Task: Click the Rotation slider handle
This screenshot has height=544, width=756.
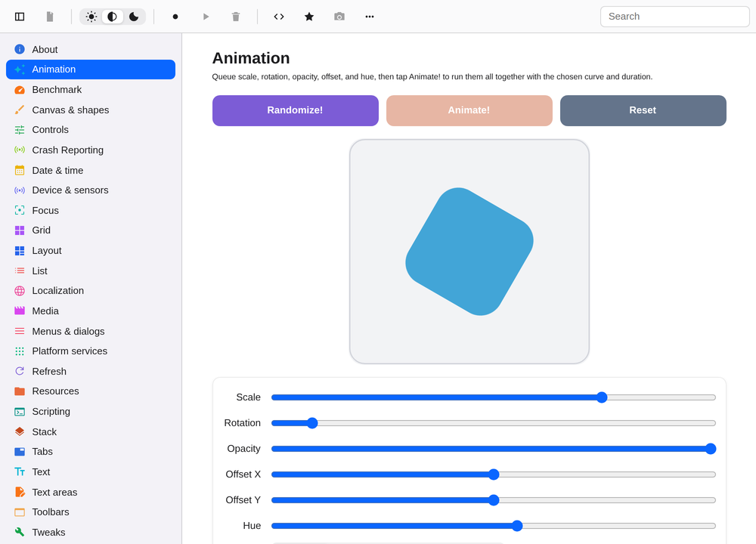Action: click(312, 423)
